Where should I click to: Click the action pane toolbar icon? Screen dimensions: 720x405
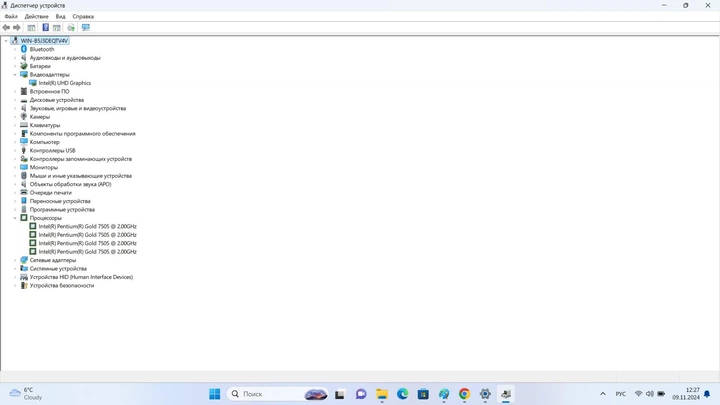coord(56,28)
